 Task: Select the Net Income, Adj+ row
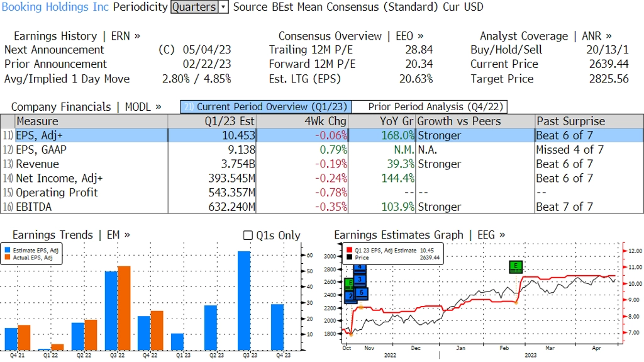pos(322,178)
